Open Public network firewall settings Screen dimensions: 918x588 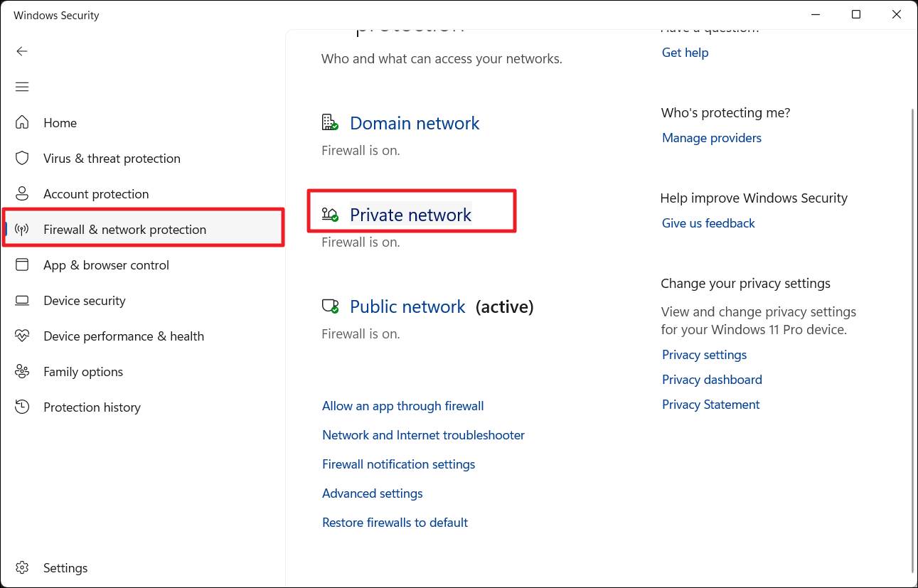tap(407, 306)
